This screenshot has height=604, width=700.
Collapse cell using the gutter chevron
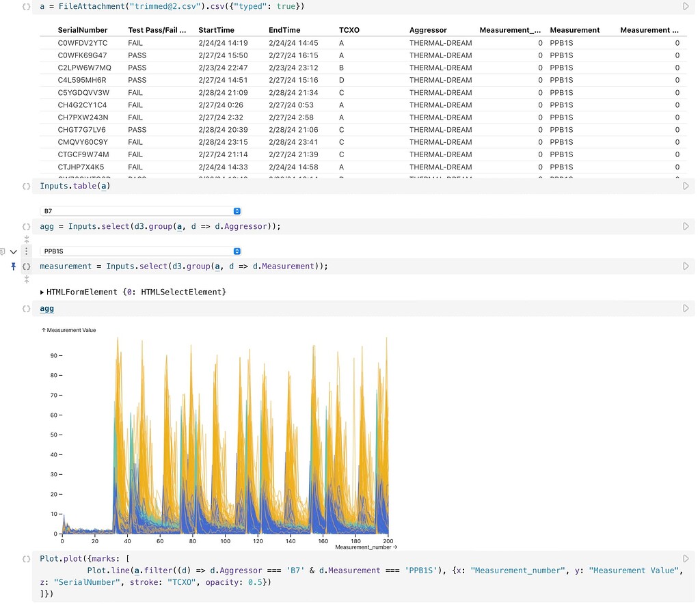coord(13,251)
